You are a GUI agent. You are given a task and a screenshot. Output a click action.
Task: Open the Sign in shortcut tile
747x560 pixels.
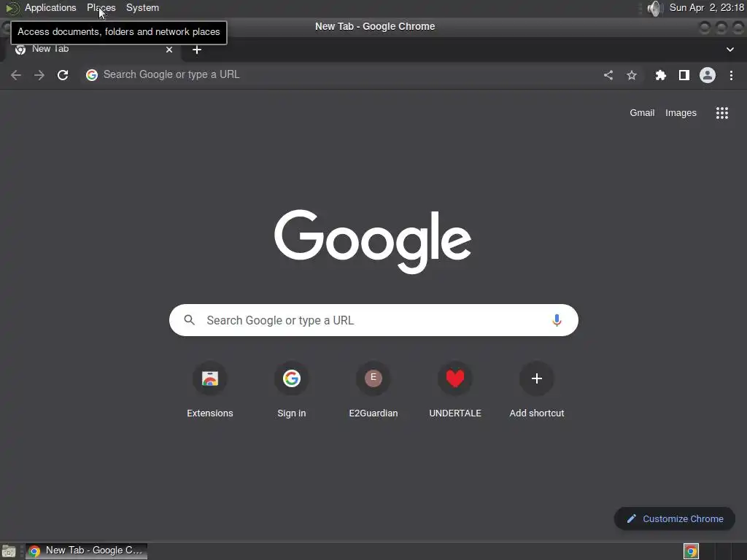click(292, 390)
